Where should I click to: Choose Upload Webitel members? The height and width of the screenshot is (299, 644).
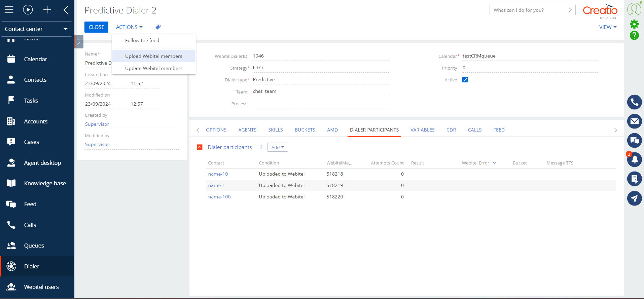[x=154, y=56]
